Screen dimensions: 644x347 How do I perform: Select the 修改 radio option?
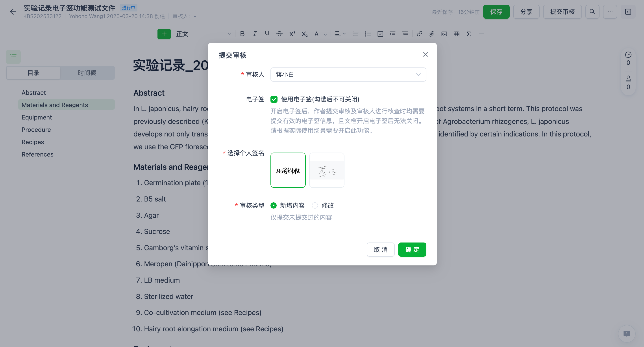coord(315,205)
